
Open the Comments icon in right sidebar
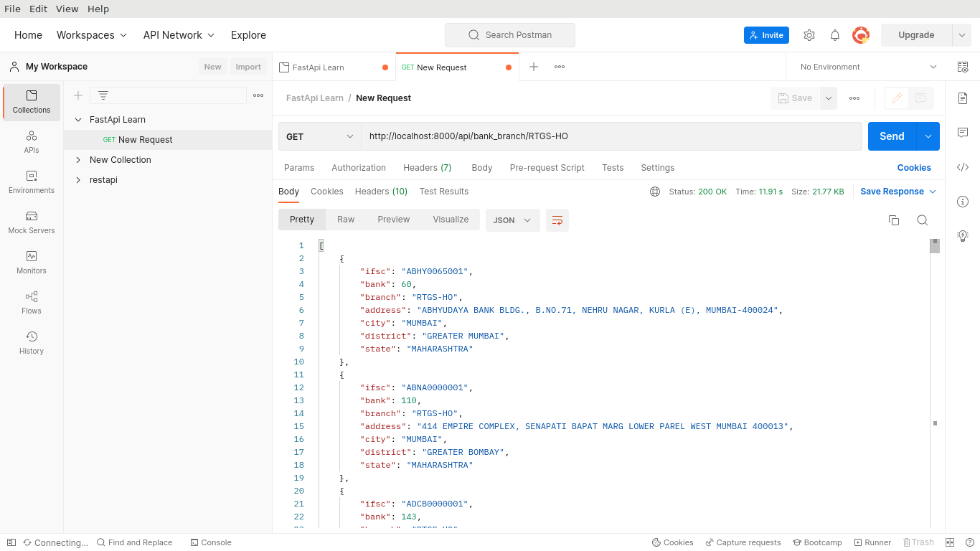click(963, 133)
